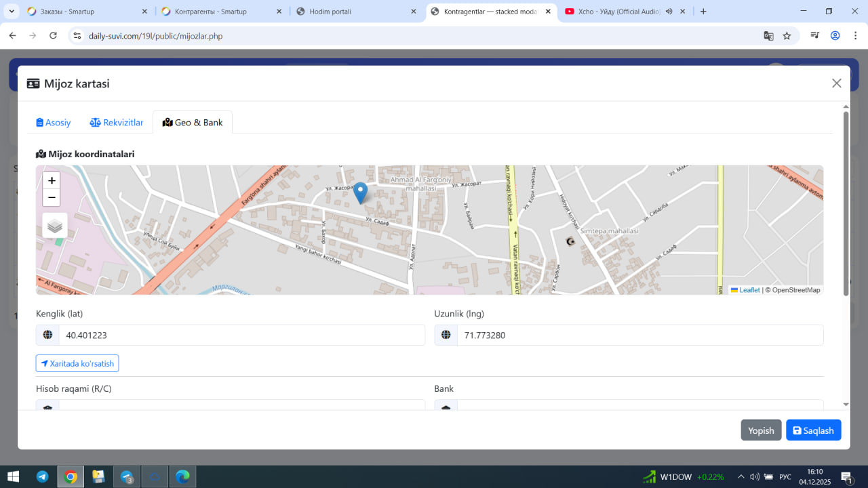Open Telegram from the taskbar
This screenshot has height=488, width=868.
(42, 476)
